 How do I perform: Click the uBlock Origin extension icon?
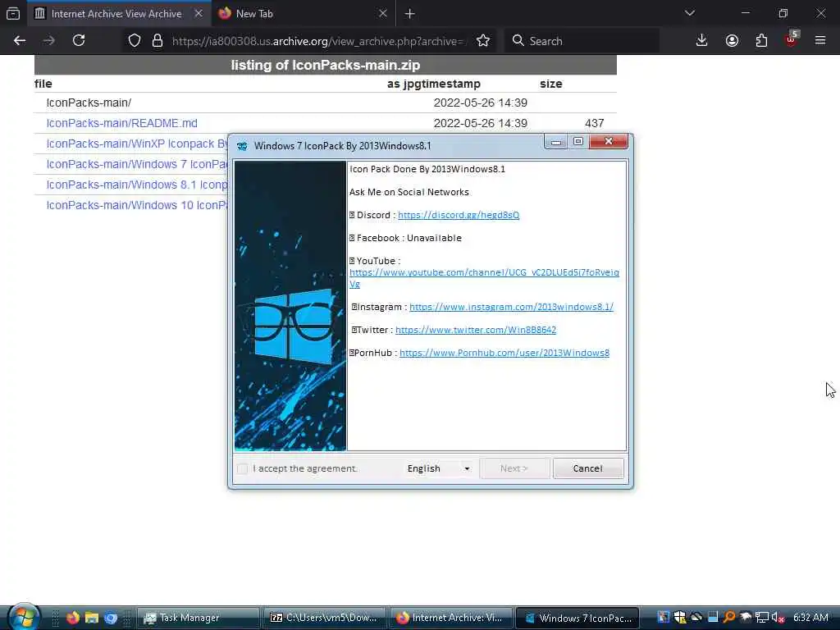[x=791, y=41]
